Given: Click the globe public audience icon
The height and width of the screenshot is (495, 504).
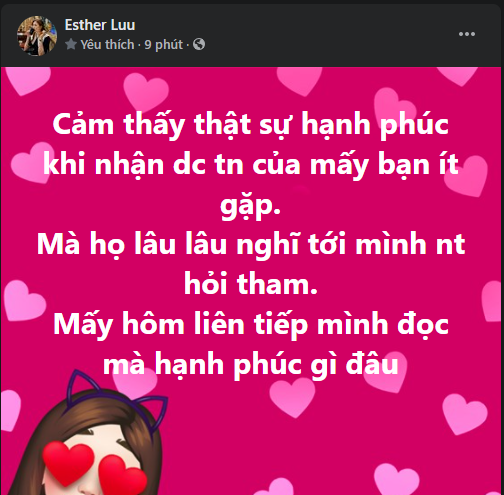Looking at the screenshot, I should click(x=199, y=44).
